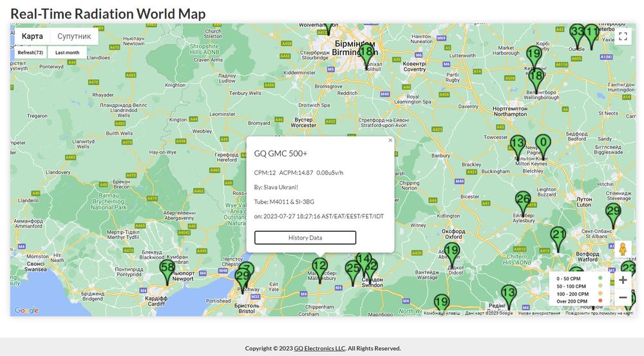Open the Умови використання terms link
This screenshot has height=356, width=644.
click(539, 314)
